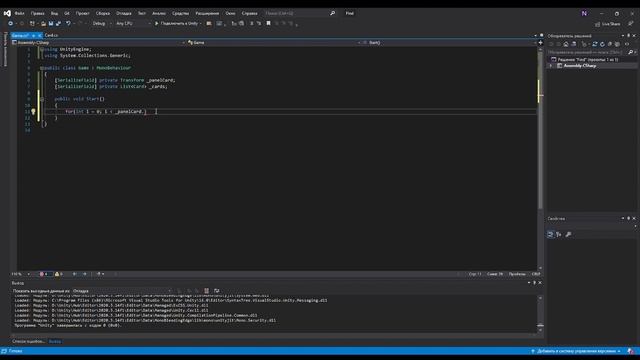Expand the Assembly-CSharp tree node

click(551, 66)
